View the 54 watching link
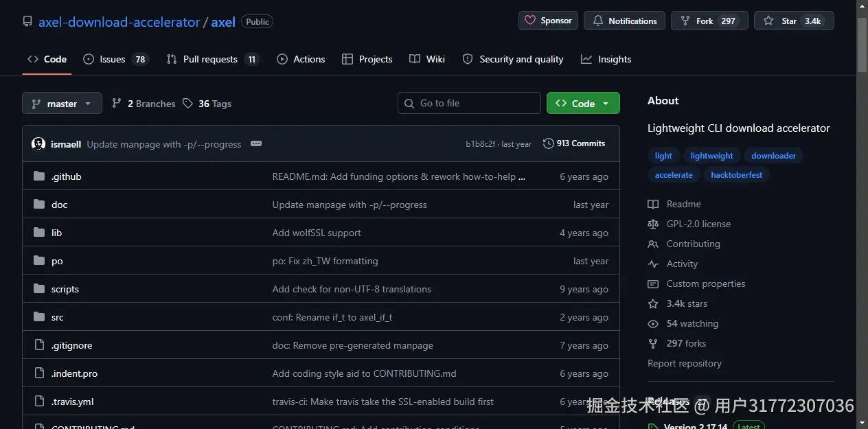The width and height of the screenshot is (868, 429). point(683,323)
